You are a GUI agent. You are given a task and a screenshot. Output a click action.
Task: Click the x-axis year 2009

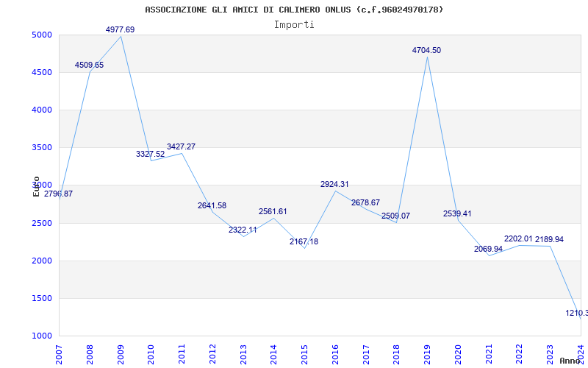(121, 355)
